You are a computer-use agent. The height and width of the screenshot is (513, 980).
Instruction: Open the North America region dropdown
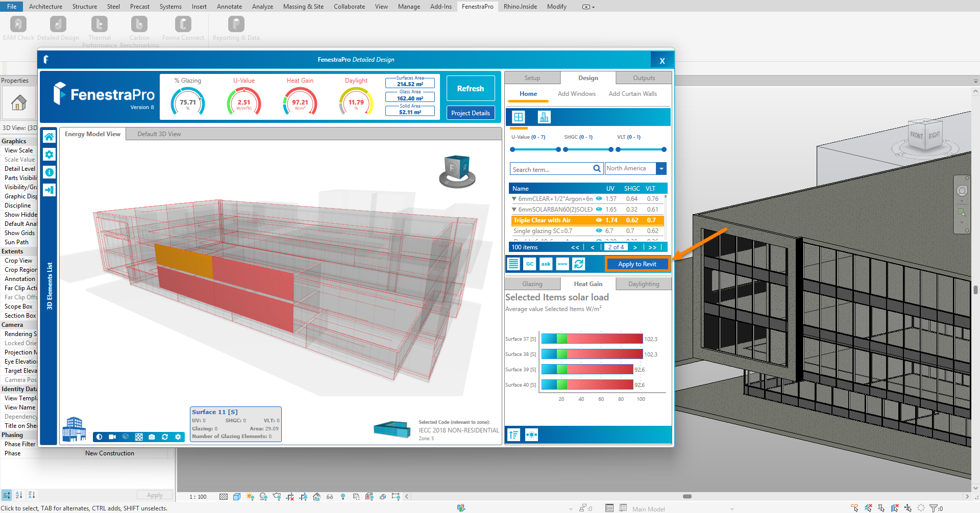pyautogui.click(x=661, y=169)
